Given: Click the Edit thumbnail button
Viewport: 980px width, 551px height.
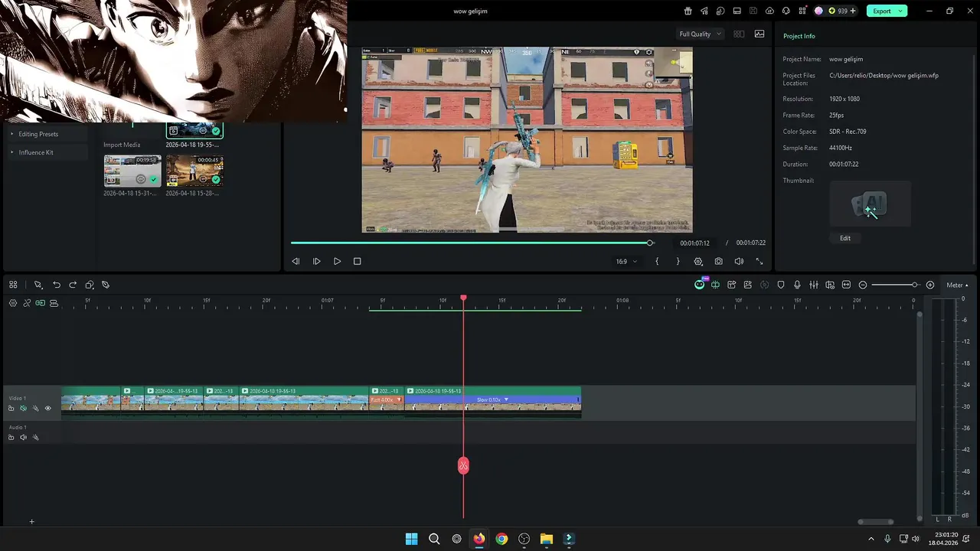Looking at the screenshot, I should click(845, 238).
